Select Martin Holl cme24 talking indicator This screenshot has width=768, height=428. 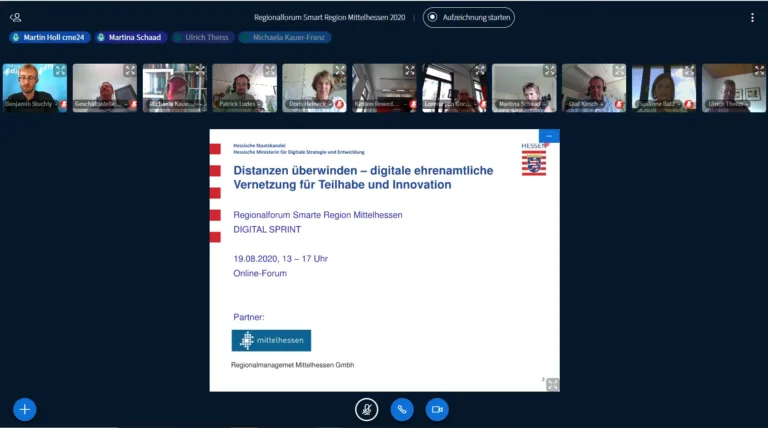(47, 37)
